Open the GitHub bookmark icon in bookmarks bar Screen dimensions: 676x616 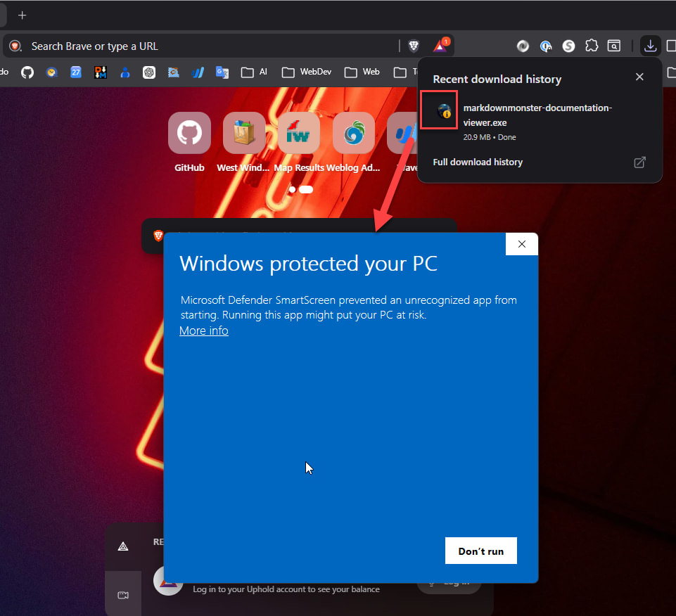click(27, 72)
